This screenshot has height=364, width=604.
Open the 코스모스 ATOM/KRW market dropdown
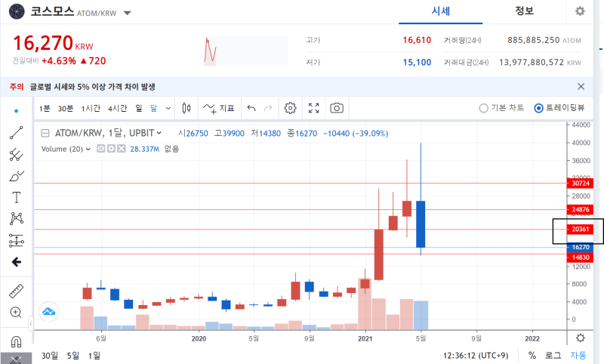pyautogui.click(x=127, y=13)
